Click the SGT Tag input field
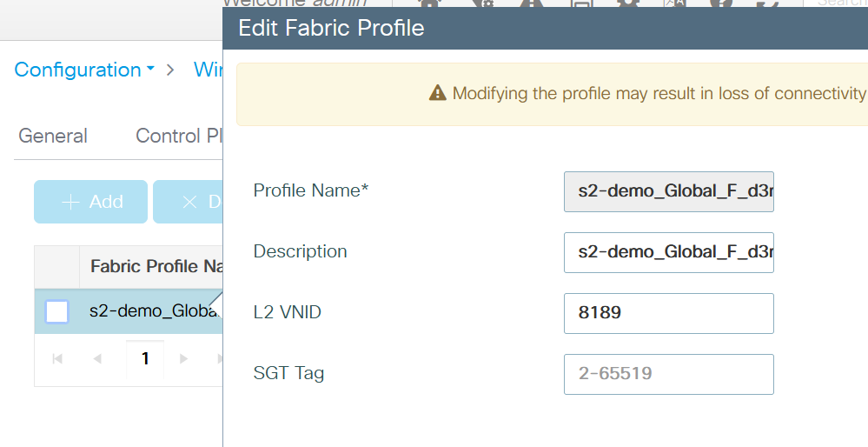868x447 pixels. pos(669,375)
